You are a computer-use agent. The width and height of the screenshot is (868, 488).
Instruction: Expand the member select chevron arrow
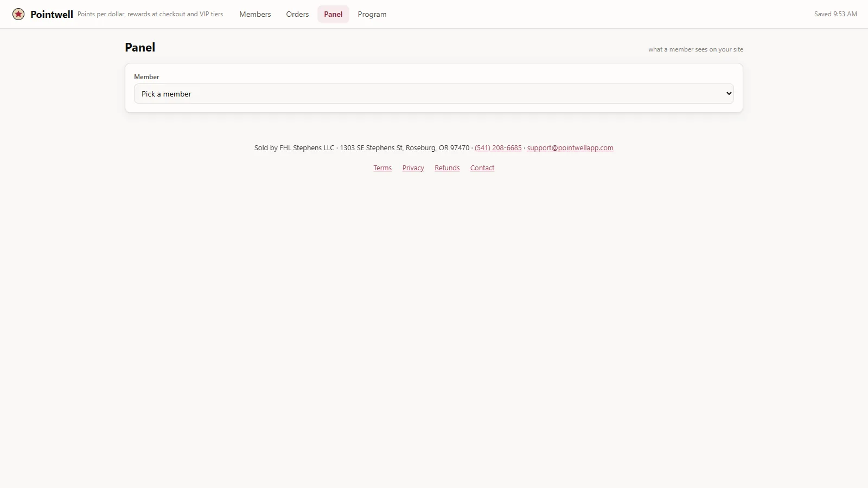coord(729,93)
